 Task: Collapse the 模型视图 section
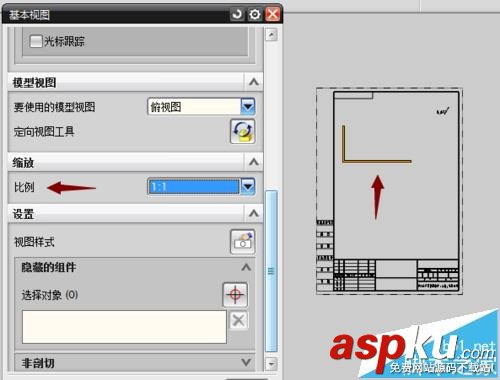[254, 82]
